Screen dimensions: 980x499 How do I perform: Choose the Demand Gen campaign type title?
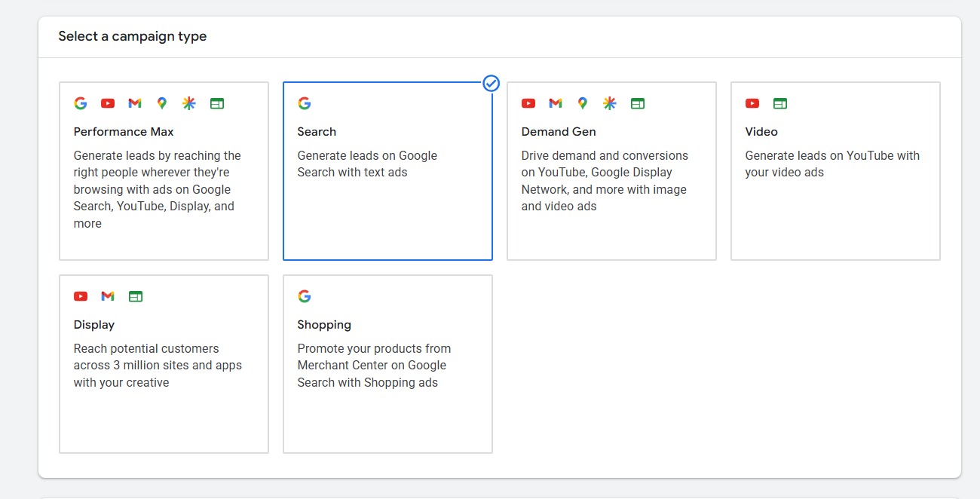[x=559, y=132]
